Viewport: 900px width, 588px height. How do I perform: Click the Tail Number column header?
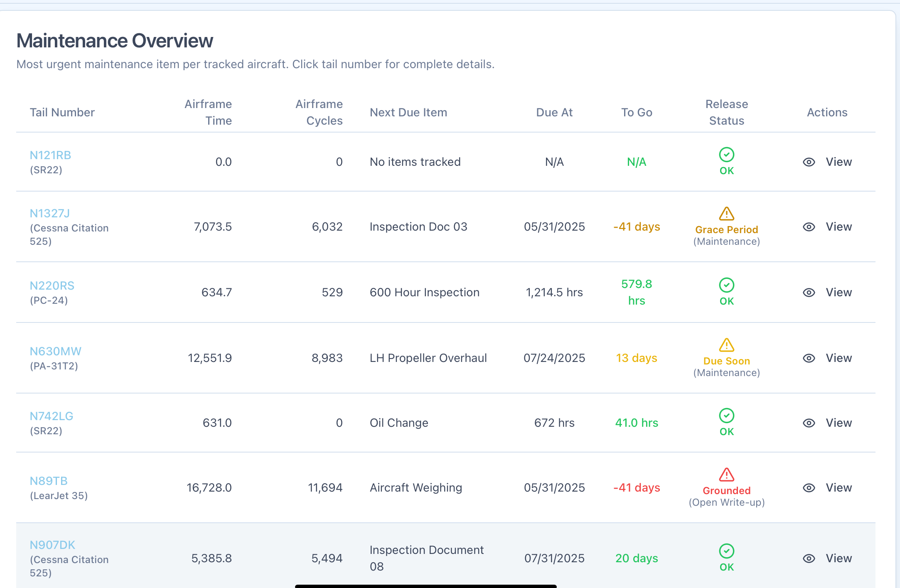click(x=62, y=112)
